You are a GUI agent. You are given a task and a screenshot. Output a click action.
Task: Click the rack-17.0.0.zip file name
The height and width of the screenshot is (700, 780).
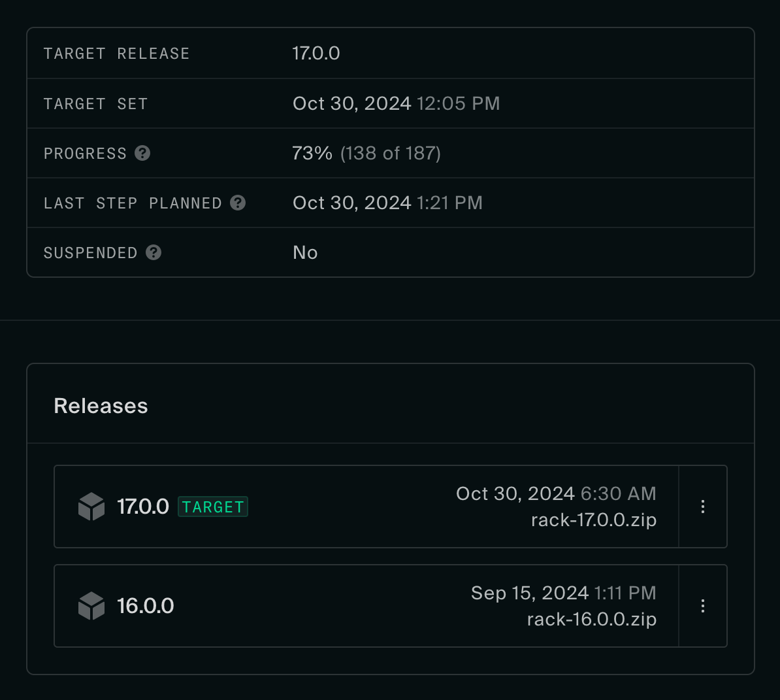593,520
